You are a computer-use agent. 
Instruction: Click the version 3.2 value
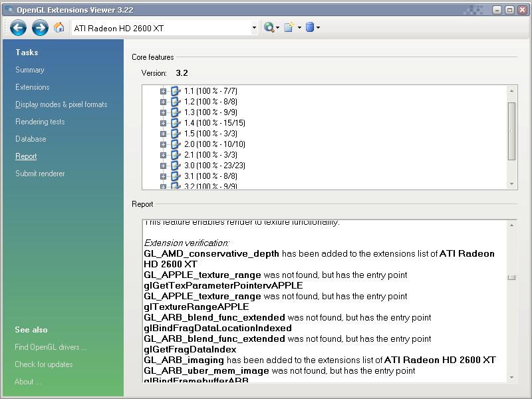pyautogui.click(x=182, y=73)
